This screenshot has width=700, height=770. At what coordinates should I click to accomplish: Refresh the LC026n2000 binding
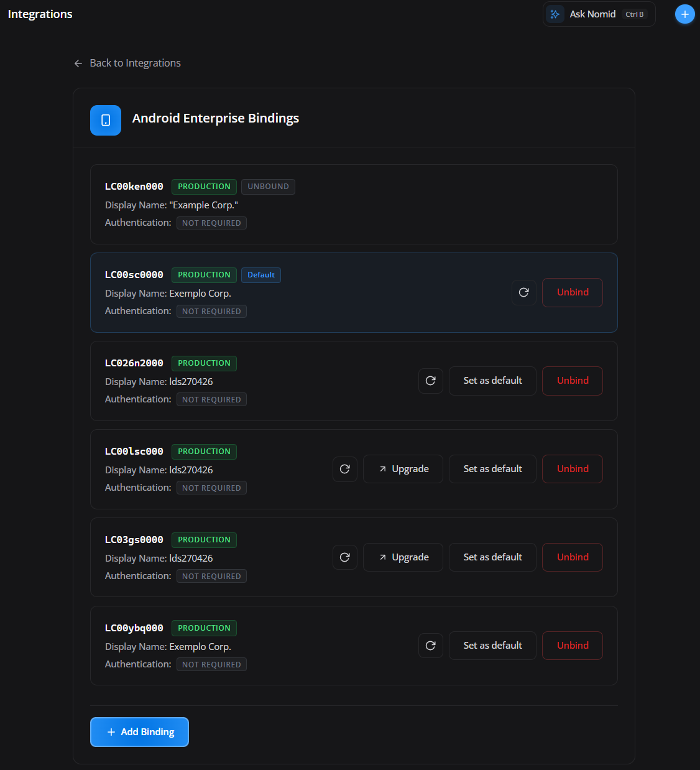(x=431, y=381)
